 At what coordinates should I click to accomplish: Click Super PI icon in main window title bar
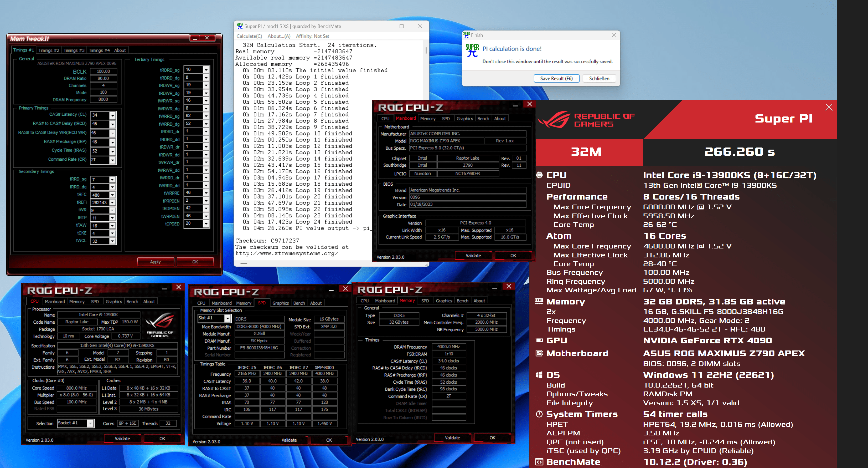click(x=240, y=26)
